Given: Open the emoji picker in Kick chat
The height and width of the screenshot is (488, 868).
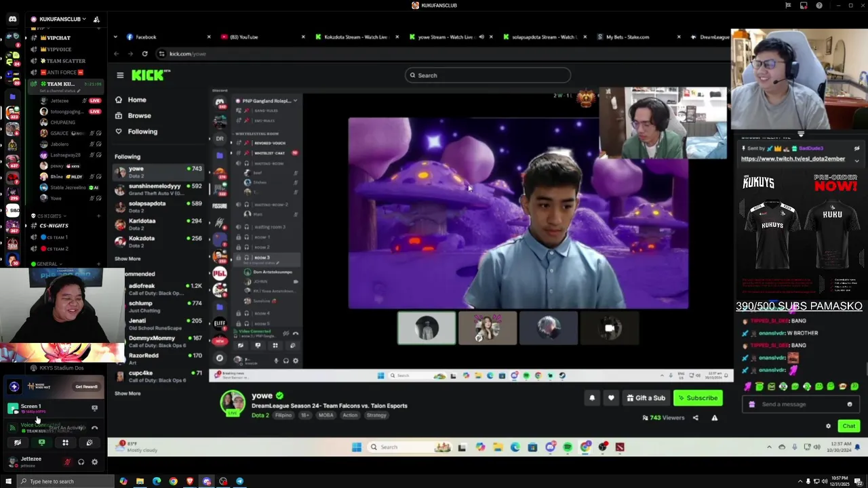Looking at the screenshot, I should 850,404.
